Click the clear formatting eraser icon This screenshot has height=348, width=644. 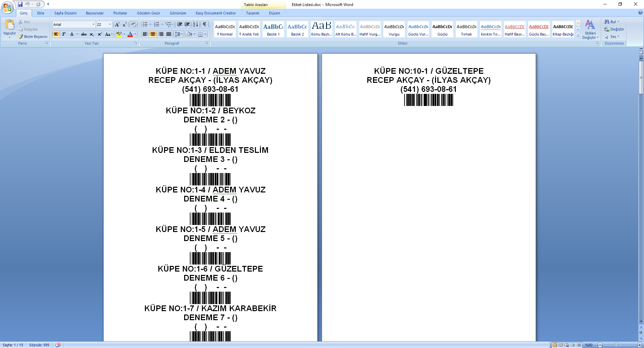(x=133, y=24)
